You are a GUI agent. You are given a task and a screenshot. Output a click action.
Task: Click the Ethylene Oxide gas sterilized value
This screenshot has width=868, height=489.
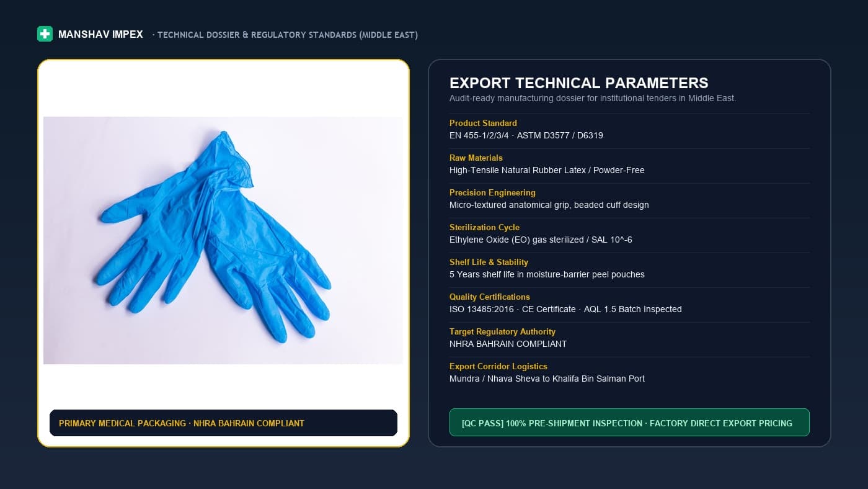(541, 240)
